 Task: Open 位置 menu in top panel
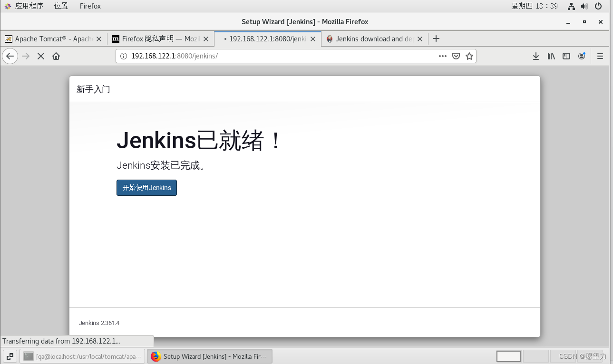coord(61,6)
